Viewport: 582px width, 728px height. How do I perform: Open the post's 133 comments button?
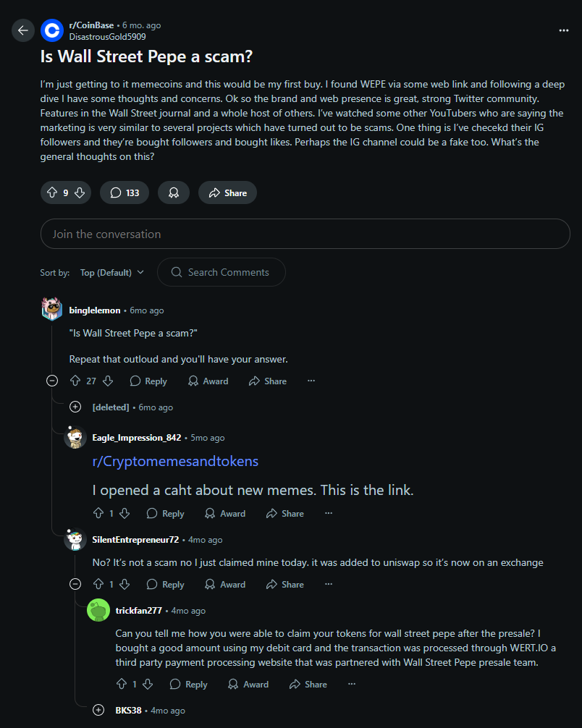point(125,192)
